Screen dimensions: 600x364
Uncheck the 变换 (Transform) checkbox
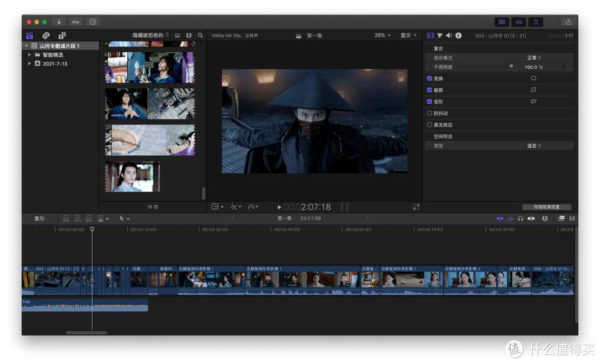click(x=429, y=78)
